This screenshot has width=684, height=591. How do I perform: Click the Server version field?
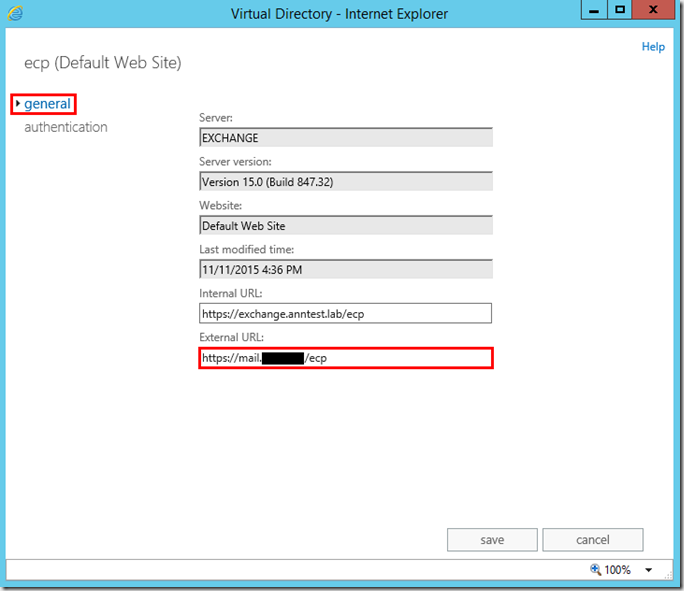tap(345, 182)
